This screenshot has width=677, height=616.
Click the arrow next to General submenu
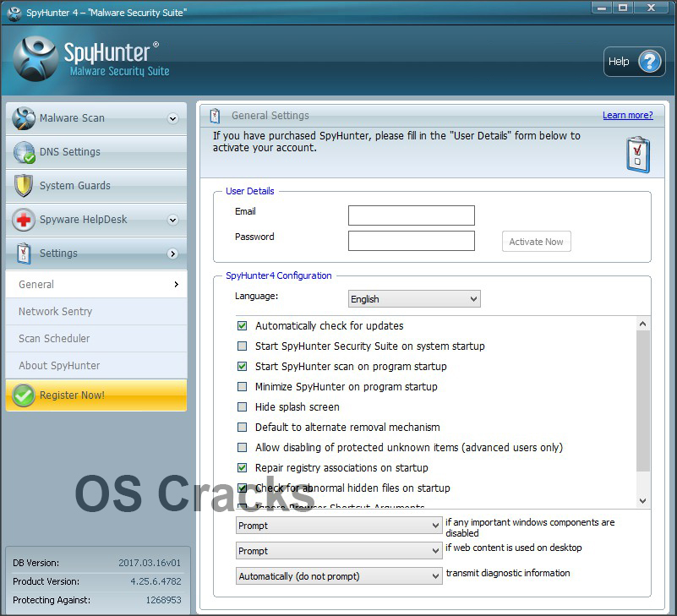coord(176,285)
